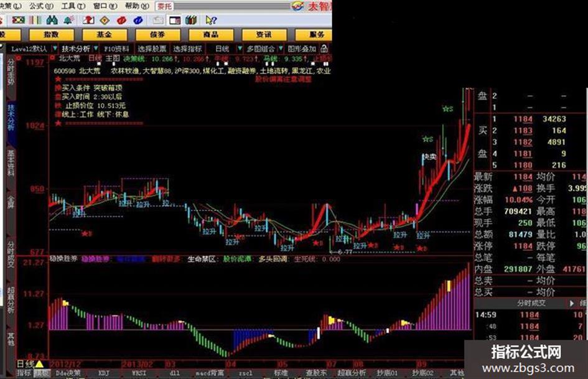
Task: Click the stock name 600598 北大荒
Action: point(77,70)
